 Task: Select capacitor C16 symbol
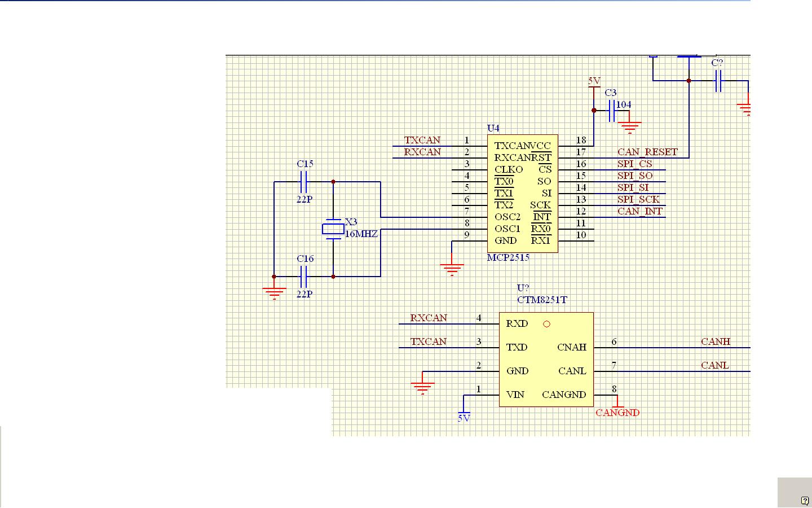coord(304,277)
